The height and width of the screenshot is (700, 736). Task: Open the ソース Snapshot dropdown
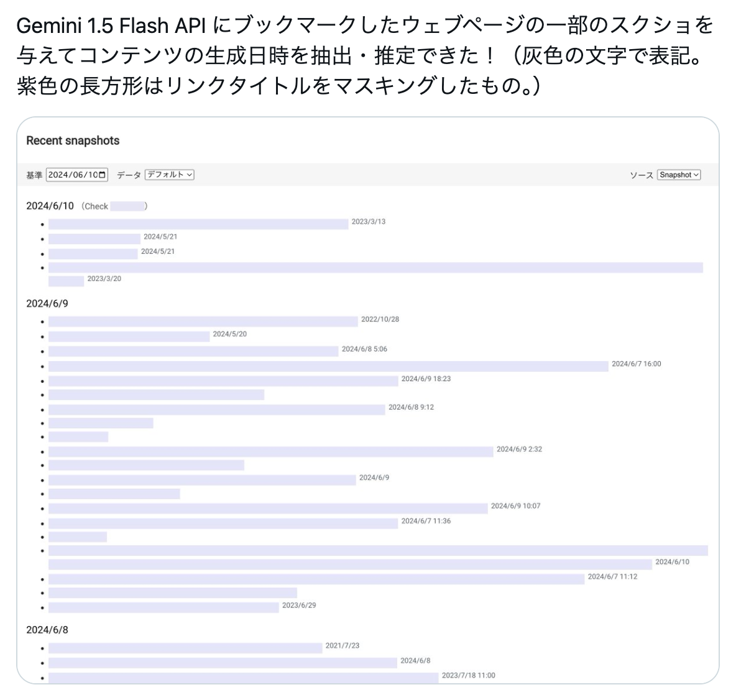(x=679, y=175)
